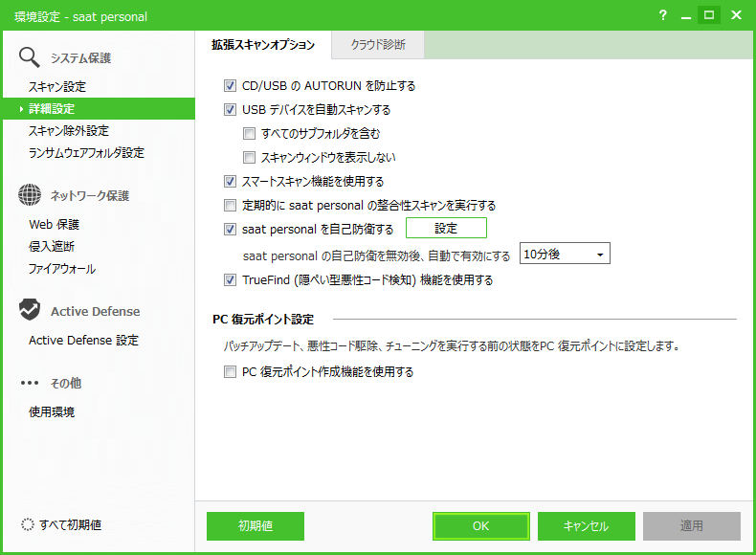Click the すべて初期値 link
Image resolution: width=756 pixels, height=555 pixels.
click(71, 524)
